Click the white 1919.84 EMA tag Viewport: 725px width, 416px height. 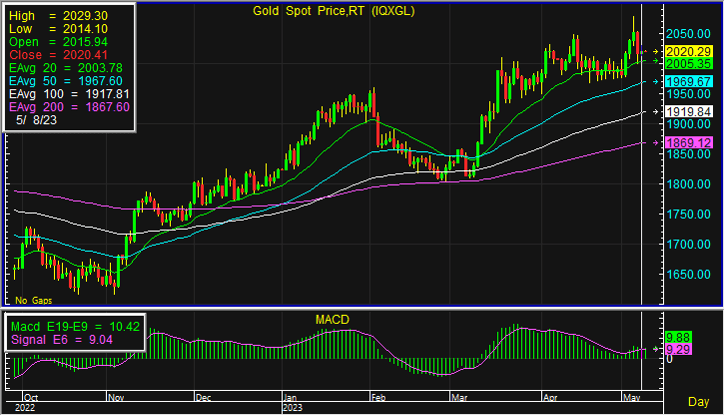coord(687,111)
